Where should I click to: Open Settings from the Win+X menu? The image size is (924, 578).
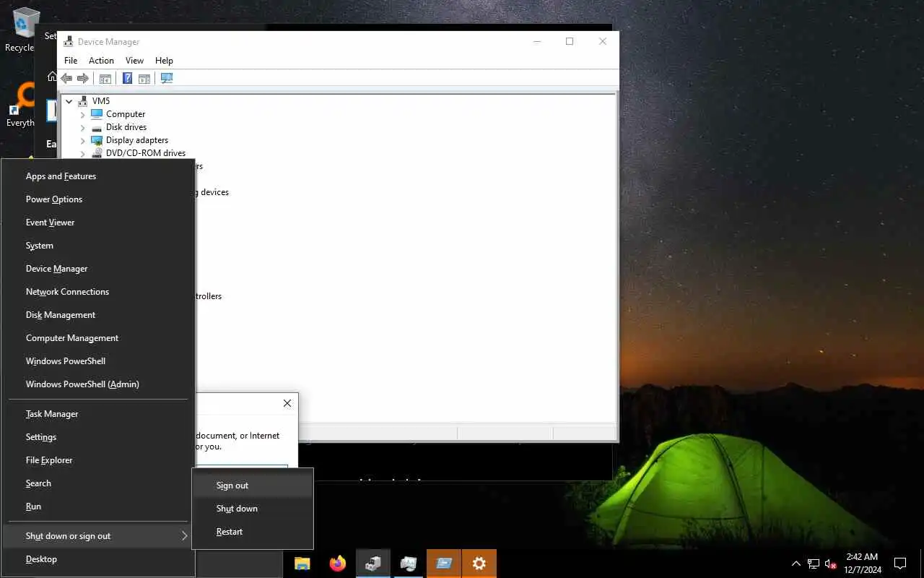tap(98, 437)
